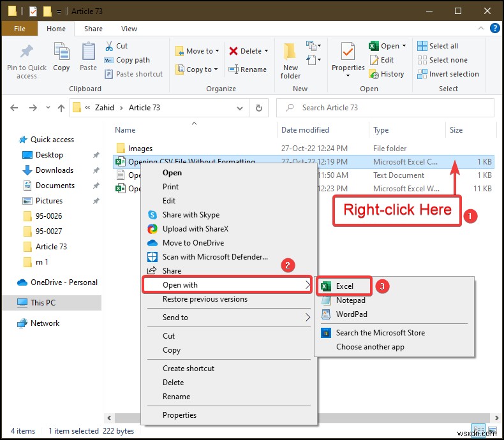The image size is (504, 440).
Task: Choose Excel in the Open with submenu
Action: click(x=344, y=286)
